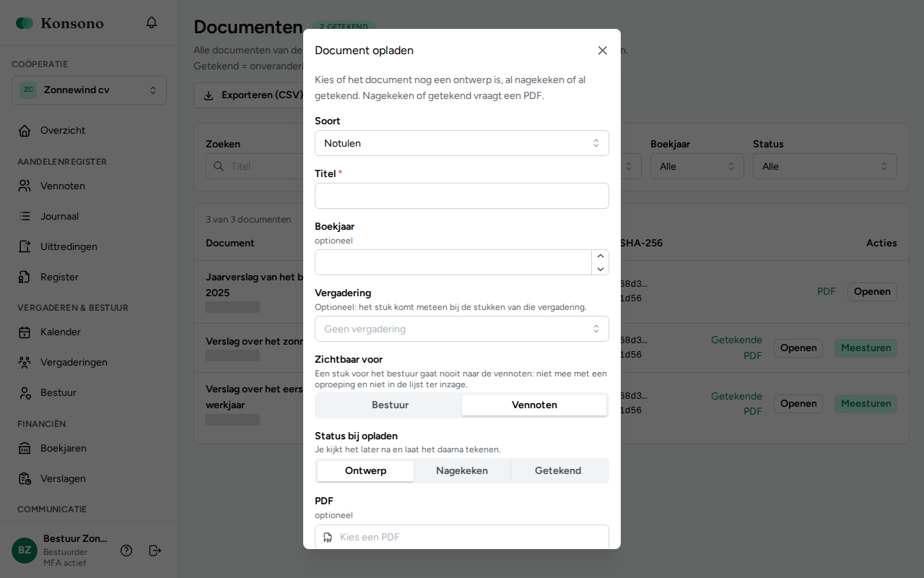This screenshot has height=578, width=924.
Task: Open the Kalender icon in sidebar
Action: pyautogui.click(x=25, y=332)
